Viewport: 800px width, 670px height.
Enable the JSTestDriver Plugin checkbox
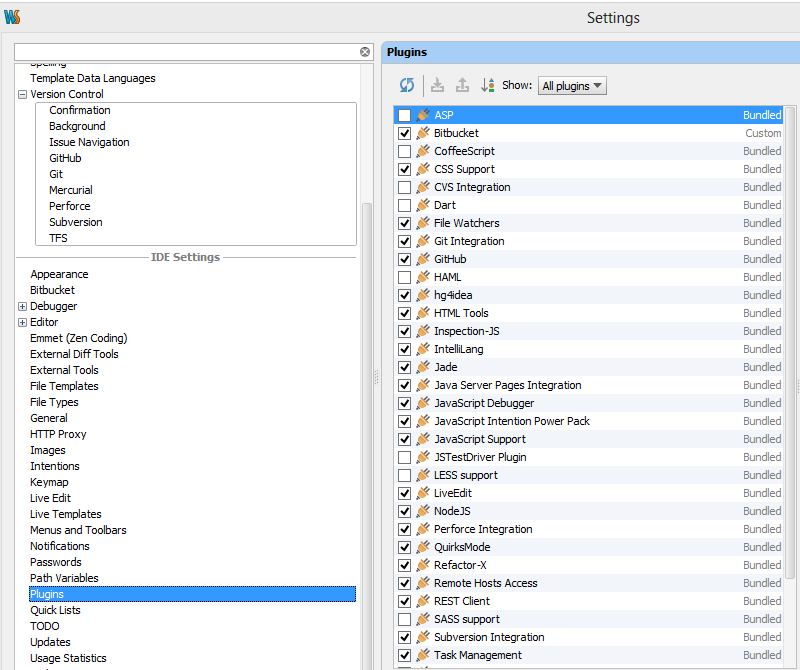(x=405, y=457)
